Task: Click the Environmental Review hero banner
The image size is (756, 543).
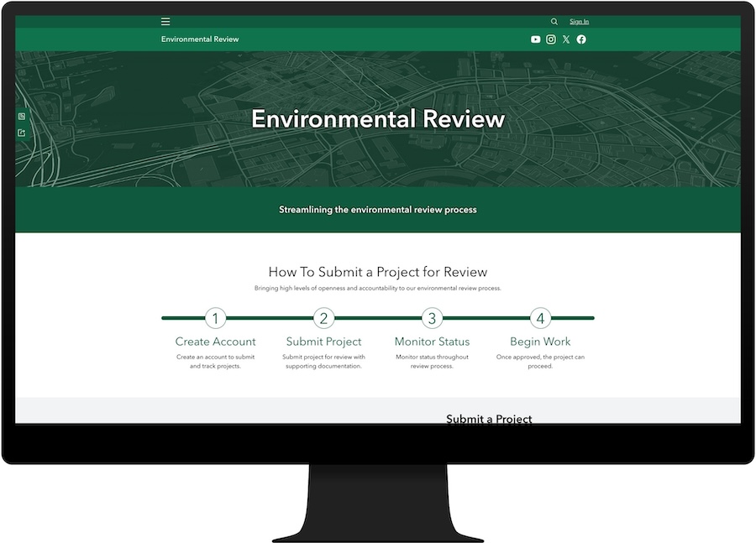Action: (378, 119)
